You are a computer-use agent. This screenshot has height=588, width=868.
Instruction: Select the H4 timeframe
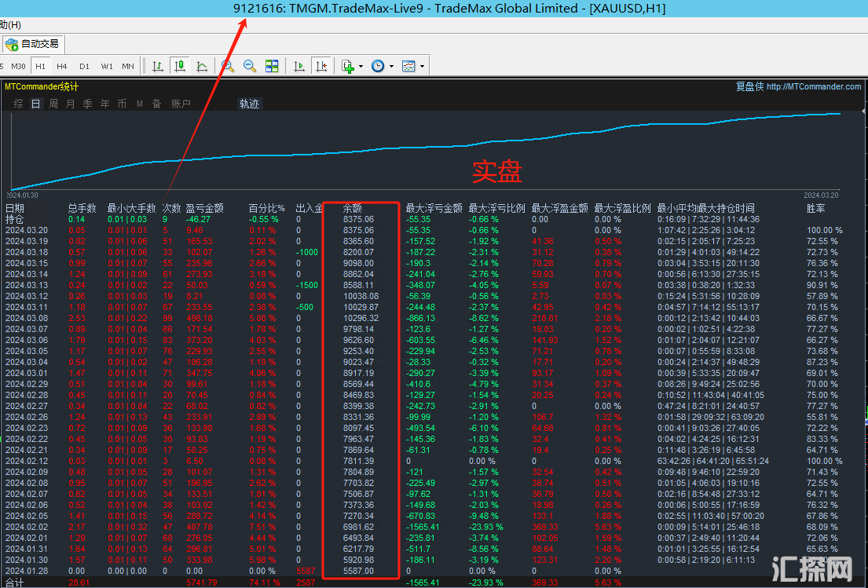(x=62, y=67)
